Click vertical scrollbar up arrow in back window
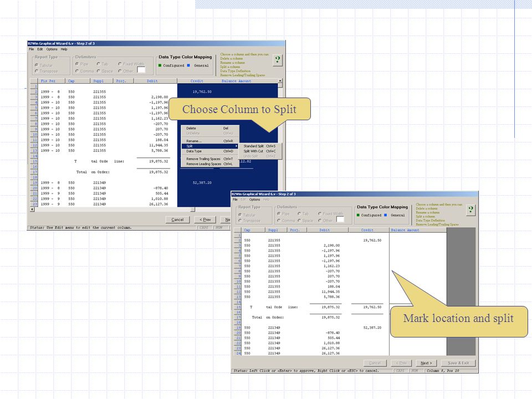The image size is (532, 399). tap(280, 81)
